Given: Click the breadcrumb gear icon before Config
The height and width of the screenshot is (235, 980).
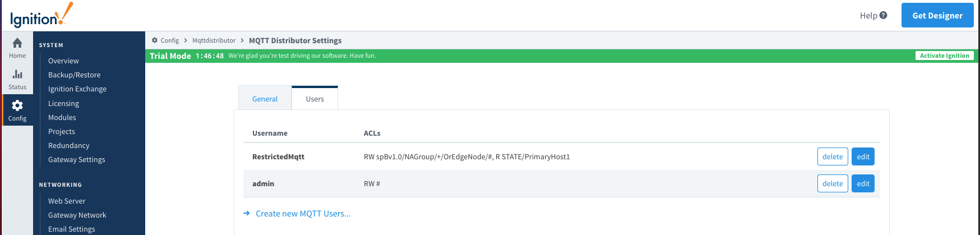Looking at the screenshot, I should 155,40.
